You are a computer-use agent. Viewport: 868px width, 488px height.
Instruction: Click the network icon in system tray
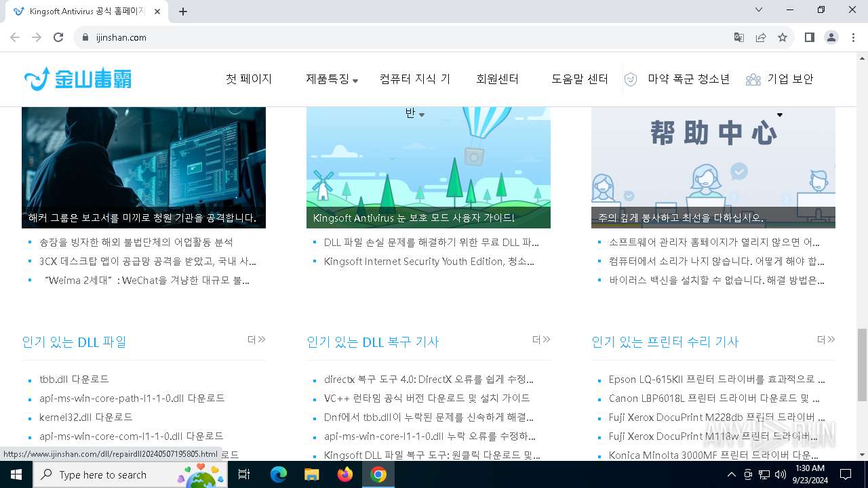tap(764, 474)
